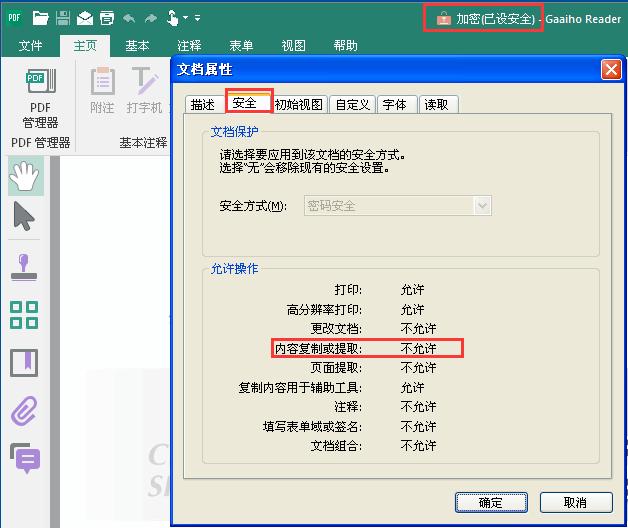This screenshot has width=628, height=528.
Task: Click 取消 to dismiss document properties
Action: (x=576, y=502)
